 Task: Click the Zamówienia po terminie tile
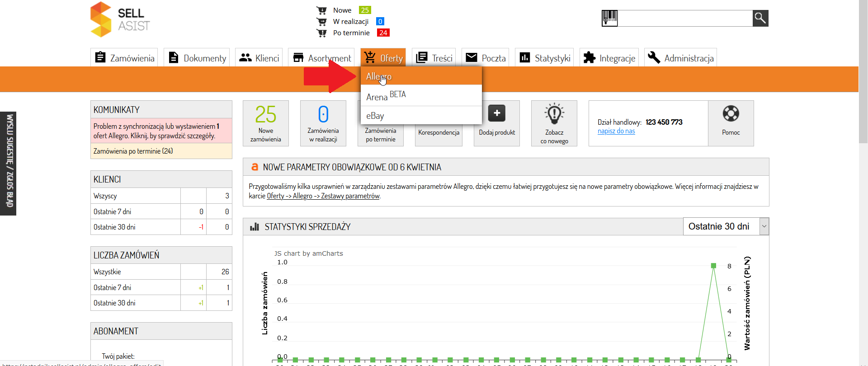click(x=381, y=135)
